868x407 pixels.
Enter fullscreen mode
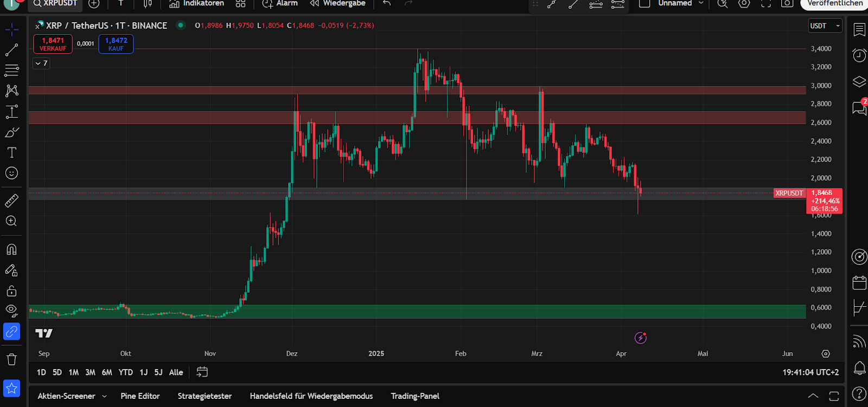pos(766,3)
